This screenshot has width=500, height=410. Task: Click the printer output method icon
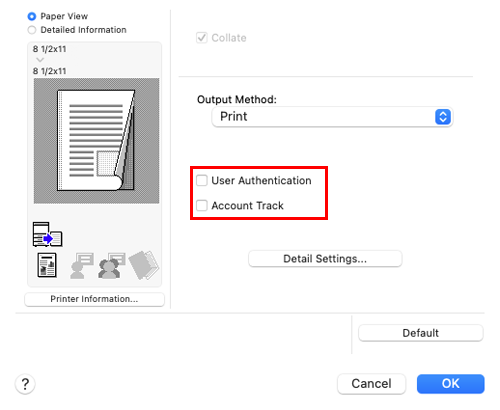pyautogui.click(x=47, y=234)
